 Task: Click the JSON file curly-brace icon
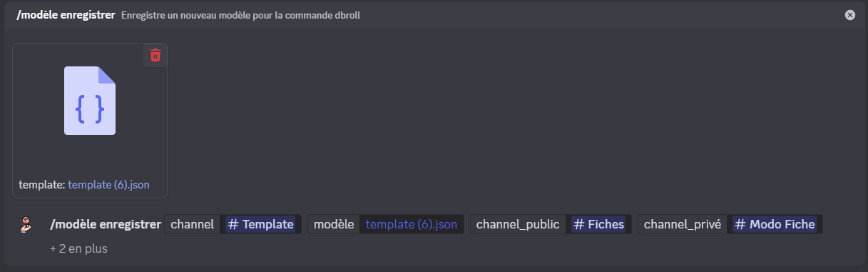(x=90, y=101)
